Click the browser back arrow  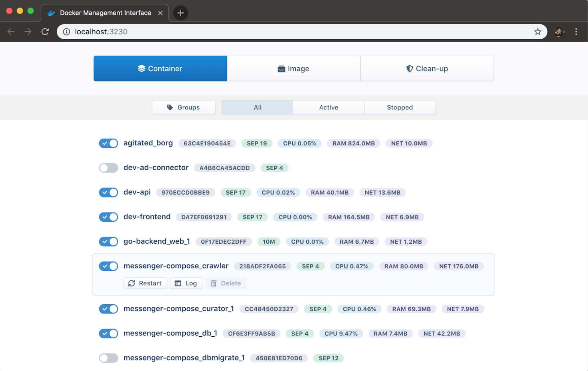pyautogui.click(x=11, y=32)
